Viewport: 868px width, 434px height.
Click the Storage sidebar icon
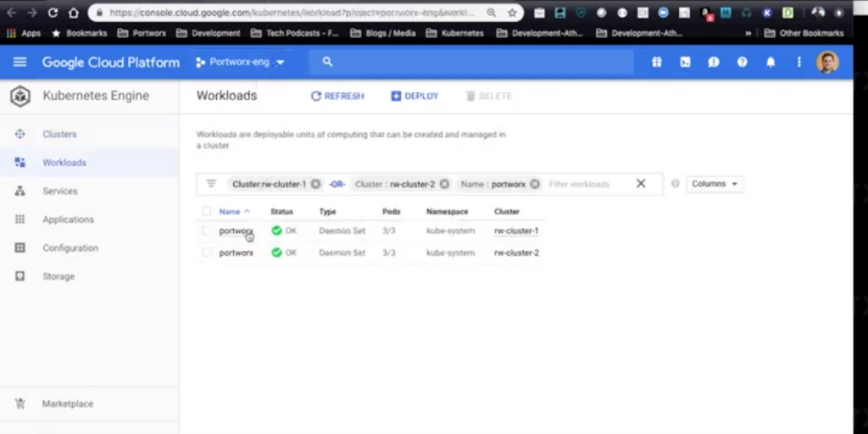[x=20, y=276]
